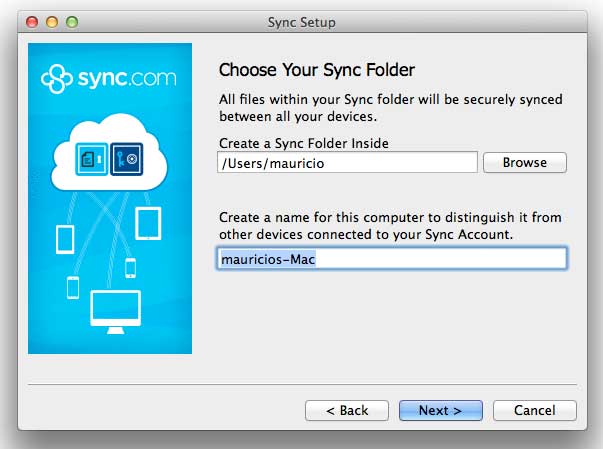
Task: Click the document upload icon in cloud
Action: (92, 159)
